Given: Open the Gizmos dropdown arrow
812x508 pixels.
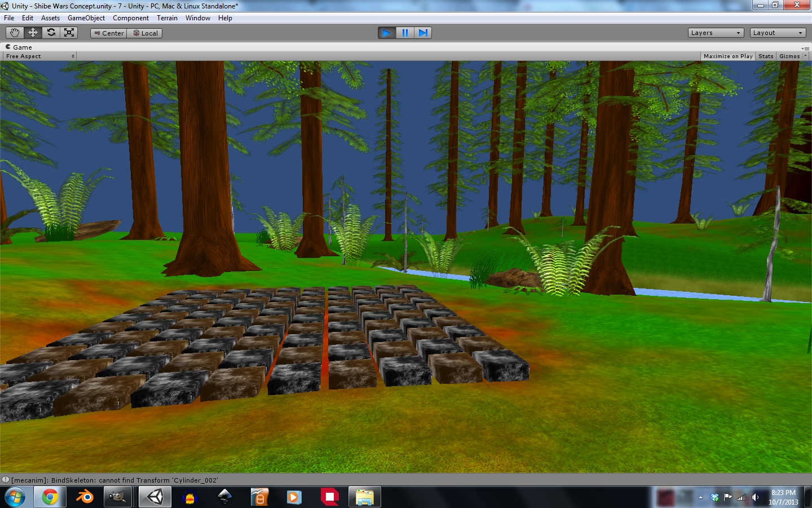Looking at the screenshot, I should (805, 56).
